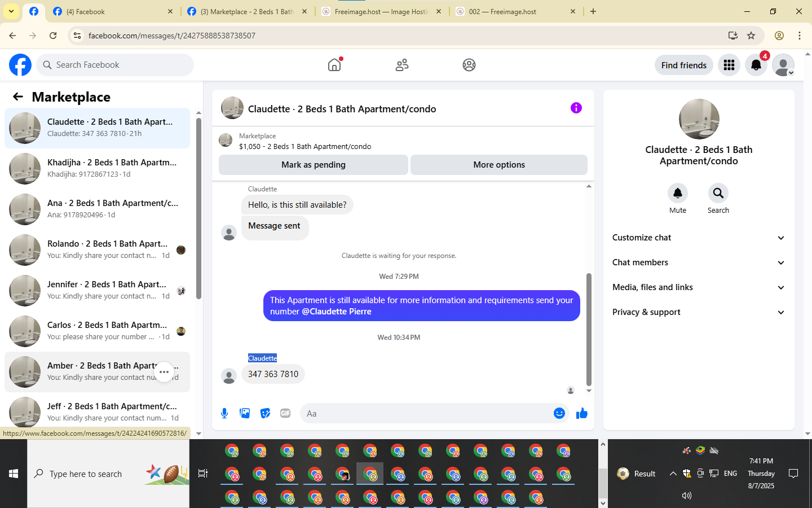Click Find friends button
The width and height of the screenshot is (812, 508).
684,65
